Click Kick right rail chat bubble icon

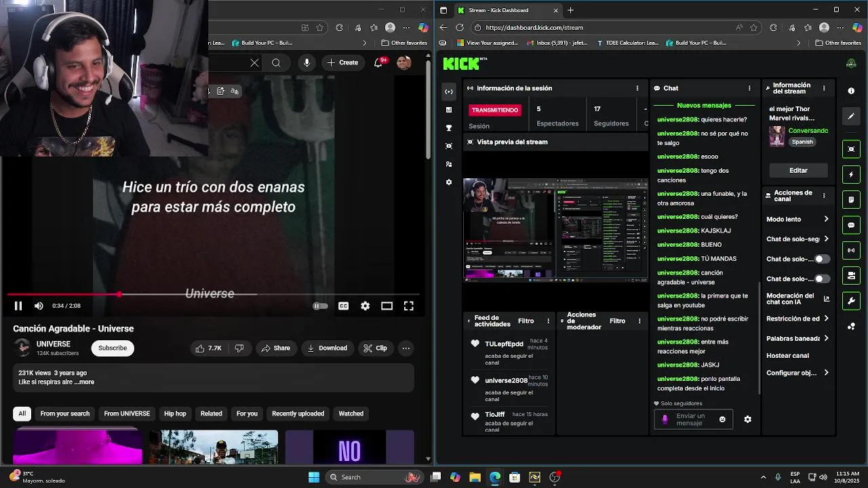[x=851, y=225]
